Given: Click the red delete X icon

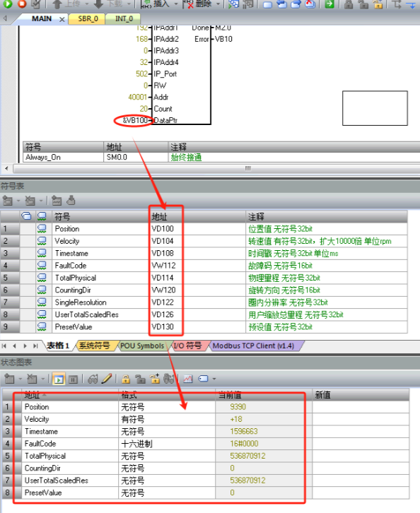Looking at the screenshot, I should click(x=188, y=4).
